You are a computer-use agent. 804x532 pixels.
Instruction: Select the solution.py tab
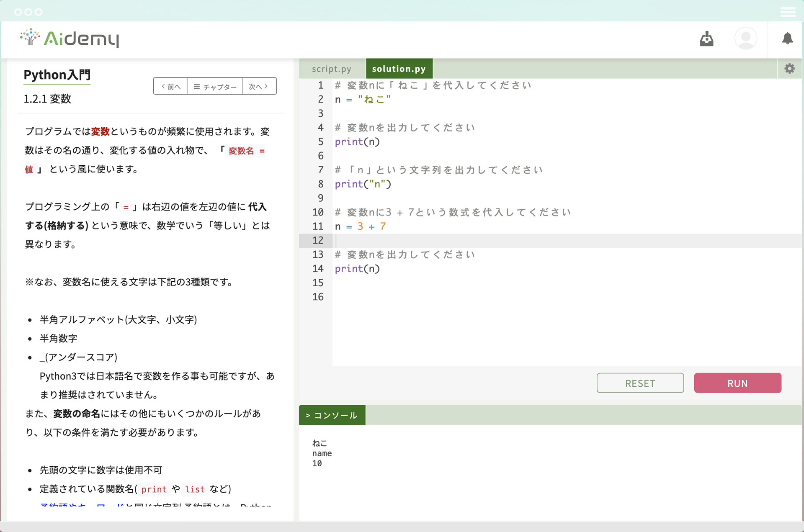(399, 69)
